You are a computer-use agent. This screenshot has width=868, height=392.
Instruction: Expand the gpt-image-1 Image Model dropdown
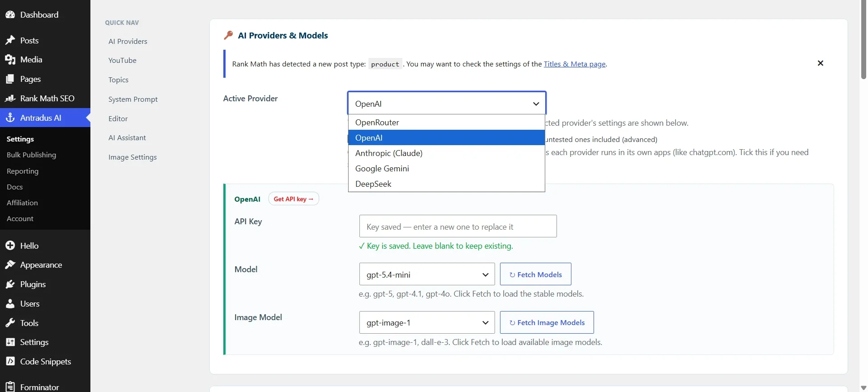pos(427,323)
